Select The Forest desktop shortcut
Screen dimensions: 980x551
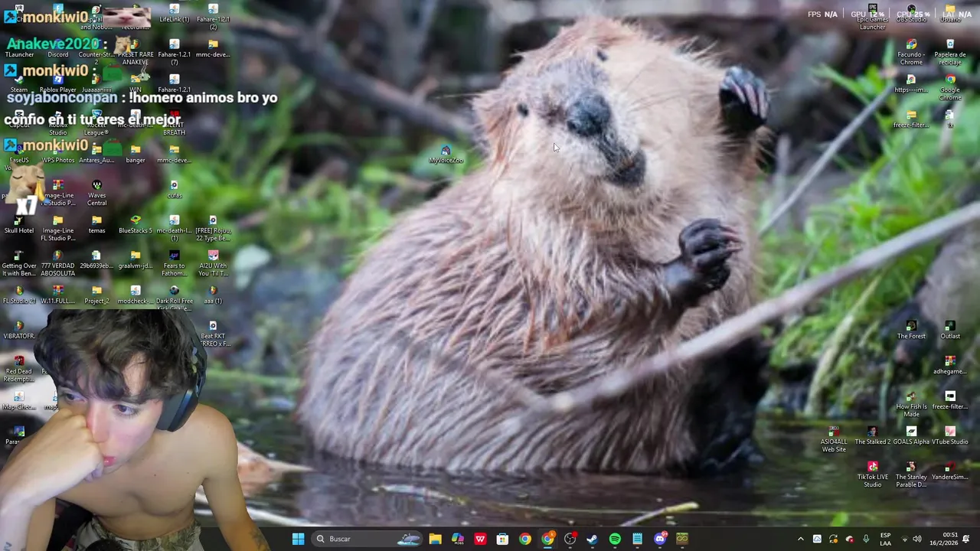911,330
